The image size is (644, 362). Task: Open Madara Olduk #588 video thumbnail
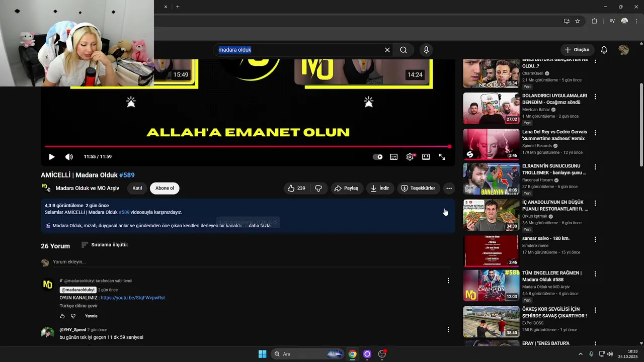491,286
